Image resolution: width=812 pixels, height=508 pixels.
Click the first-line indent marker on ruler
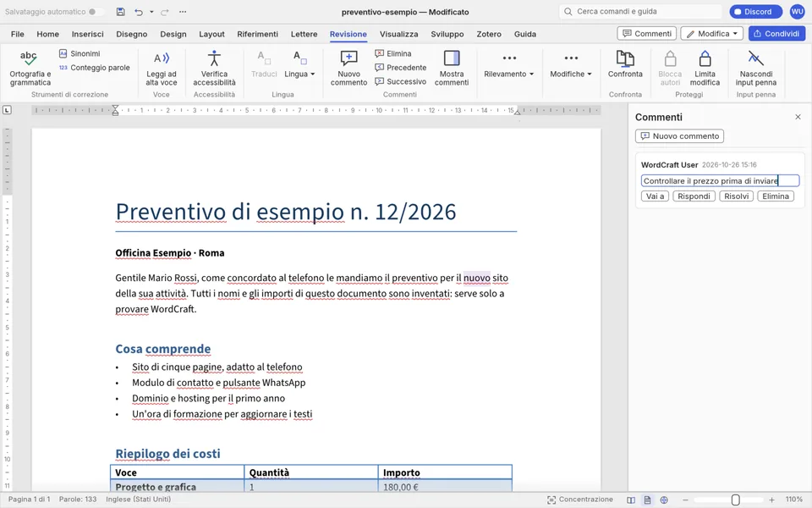click(116, 108)
